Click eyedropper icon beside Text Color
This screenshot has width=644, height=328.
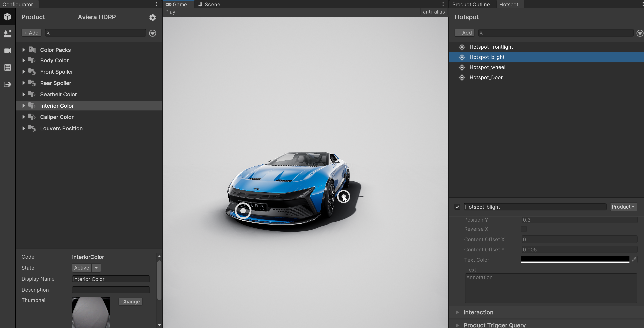click(634, 259)
